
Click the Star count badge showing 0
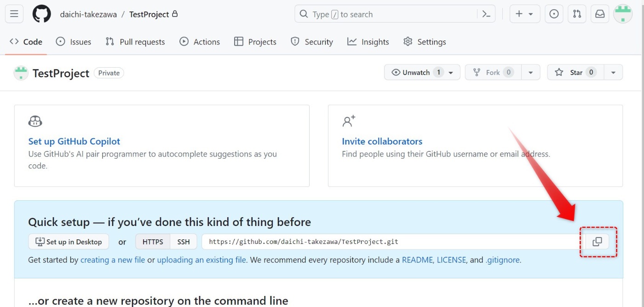(591, 72)
